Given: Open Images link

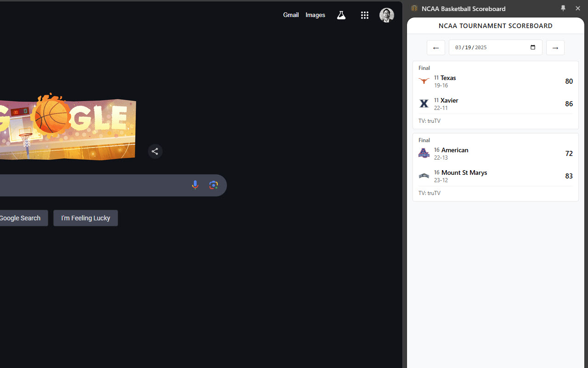Looking at the screenshot, I should [315, 15].
